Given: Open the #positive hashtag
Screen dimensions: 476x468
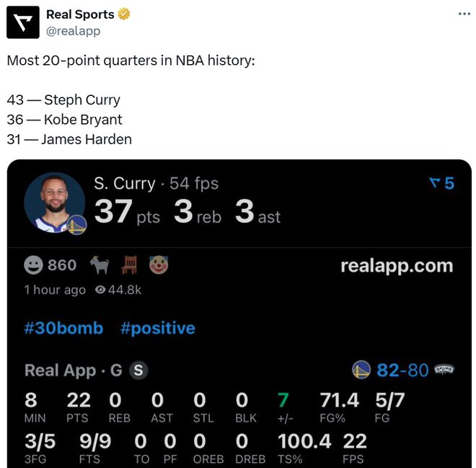Looking at the screenshot, I should click(x=158, y=328).
